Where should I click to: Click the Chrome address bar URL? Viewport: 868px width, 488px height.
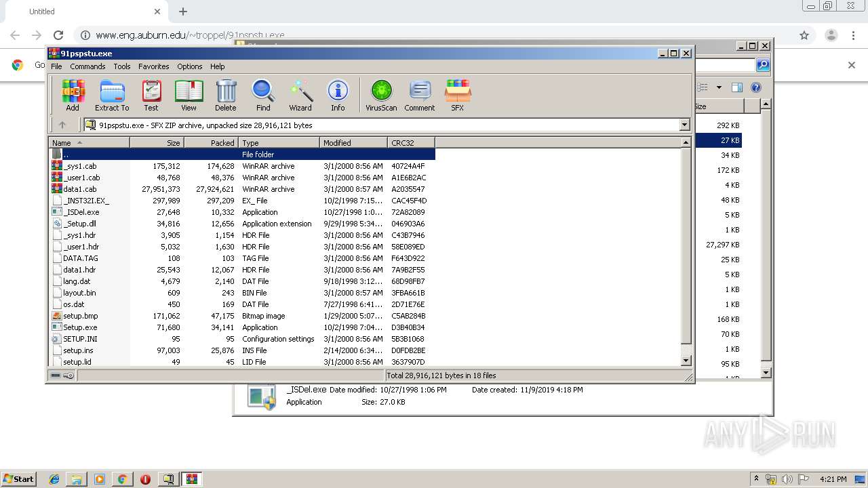[190, 35]
